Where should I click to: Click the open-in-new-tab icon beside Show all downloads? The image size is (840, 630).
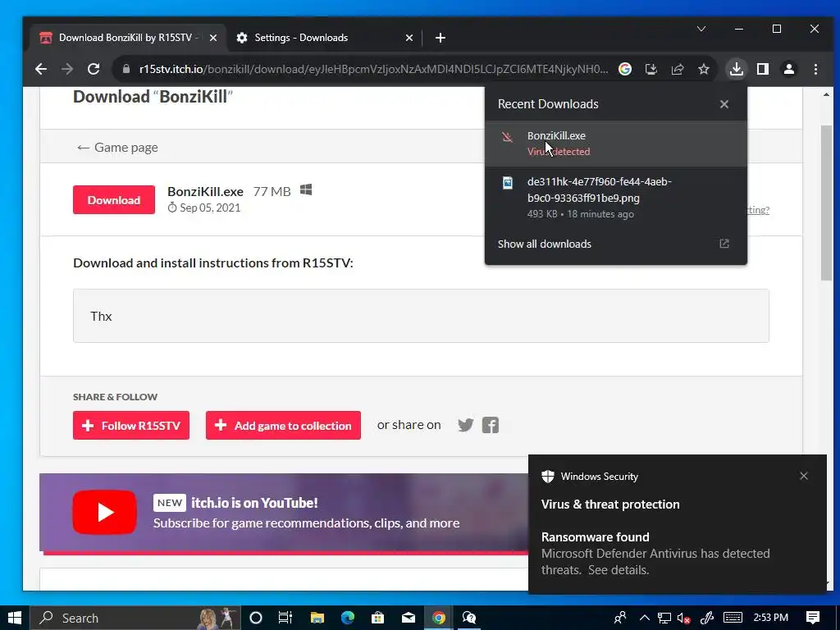click(x=724, y=244)
